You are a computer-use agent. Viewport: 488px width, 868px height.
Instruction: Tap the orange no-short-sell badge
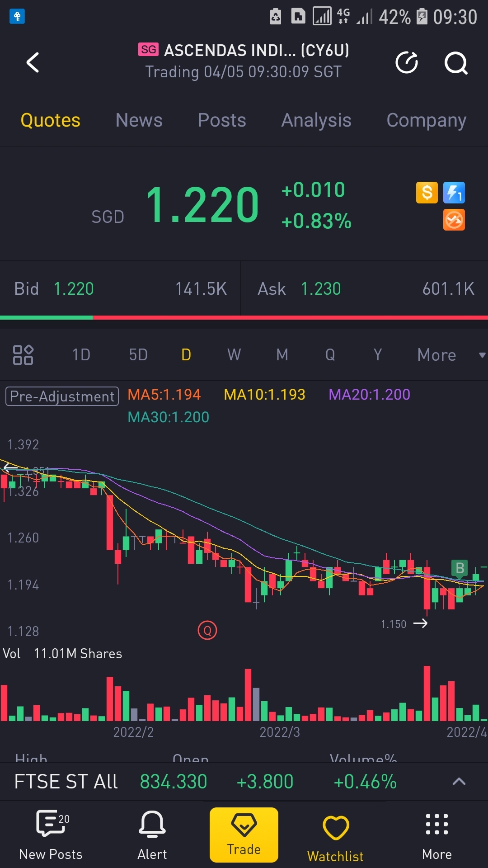click(454, 220)
